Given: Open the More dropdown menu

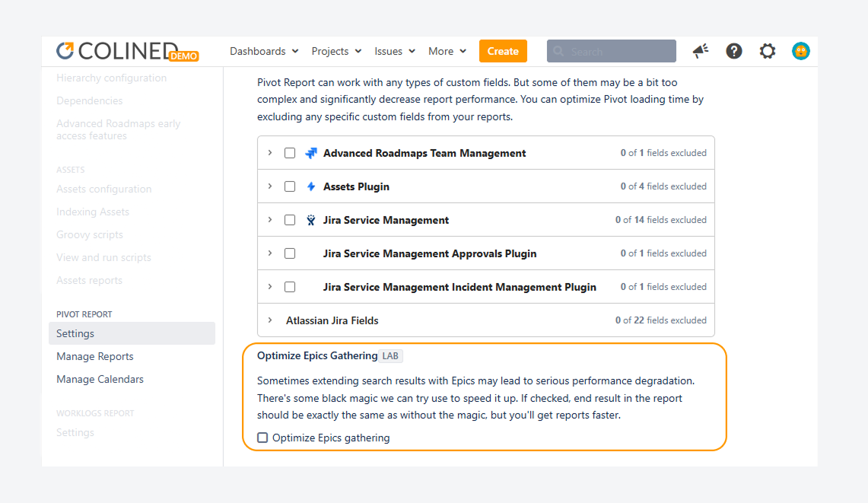Looking at the screenshot, I should tap(447, 51).
